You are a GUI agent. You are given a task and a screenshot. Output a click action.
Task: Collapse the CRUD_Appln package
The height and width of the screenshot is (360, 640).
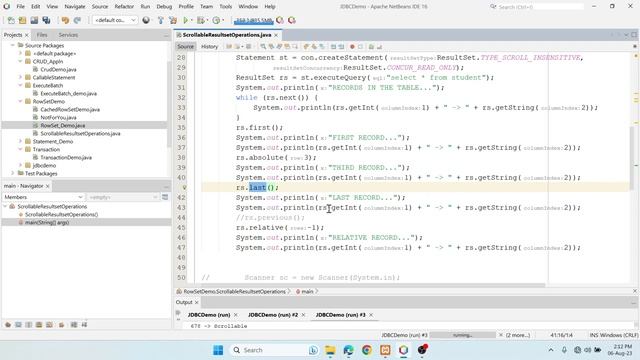pyautogui.click(x=20, y=61)
